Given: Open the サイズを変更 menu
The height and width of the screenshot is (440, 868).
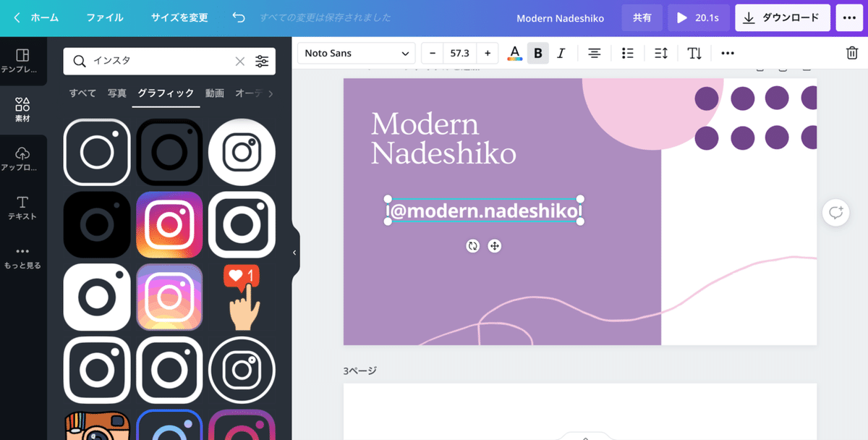Looking at the screenshot, I should pyautogui.click(x=179, y=17).
